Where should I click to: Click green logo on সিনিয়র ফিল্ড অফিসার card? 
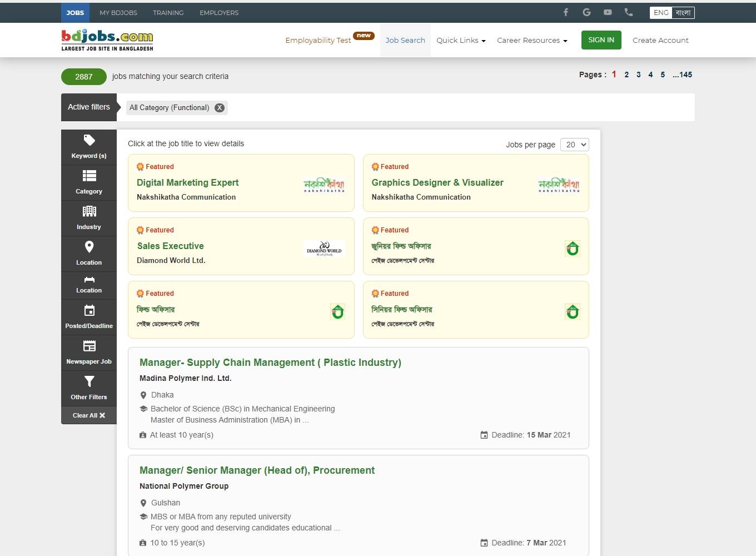[x=573, y=312]
